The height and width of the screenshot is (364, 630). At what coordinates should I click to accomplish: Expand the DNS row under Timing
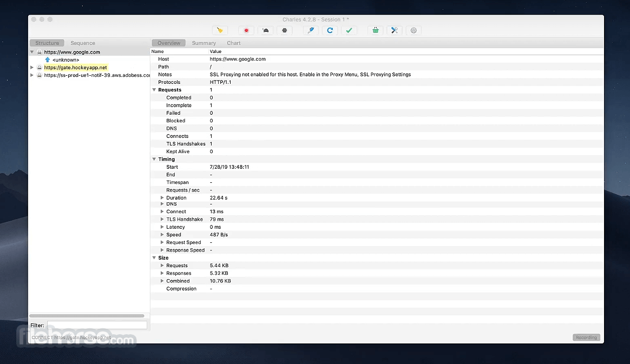(162, 204)
